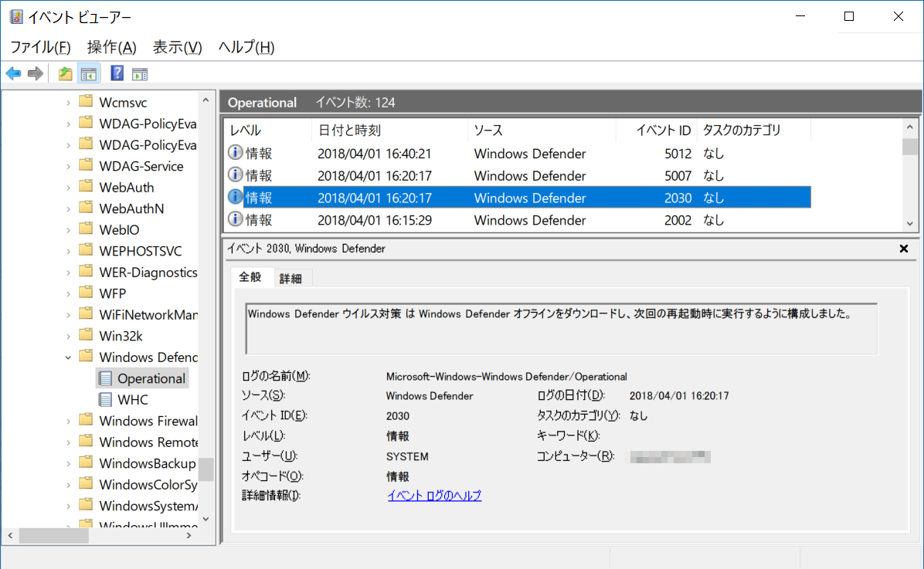Expand the Wcmsvc tree node
Screen dimensions: 924x569
[x=68, y=103]
